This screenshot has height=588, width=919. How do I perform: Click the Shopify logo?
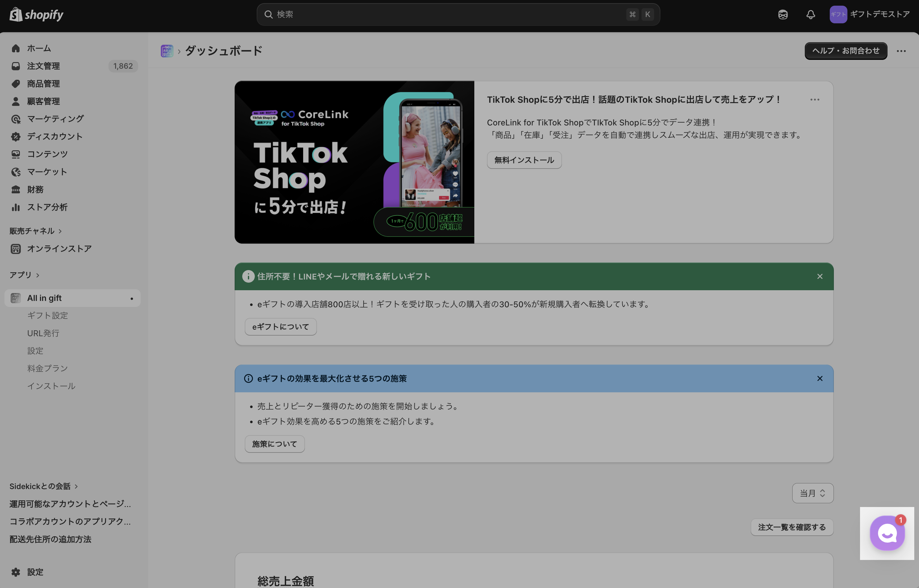[36, 14]
